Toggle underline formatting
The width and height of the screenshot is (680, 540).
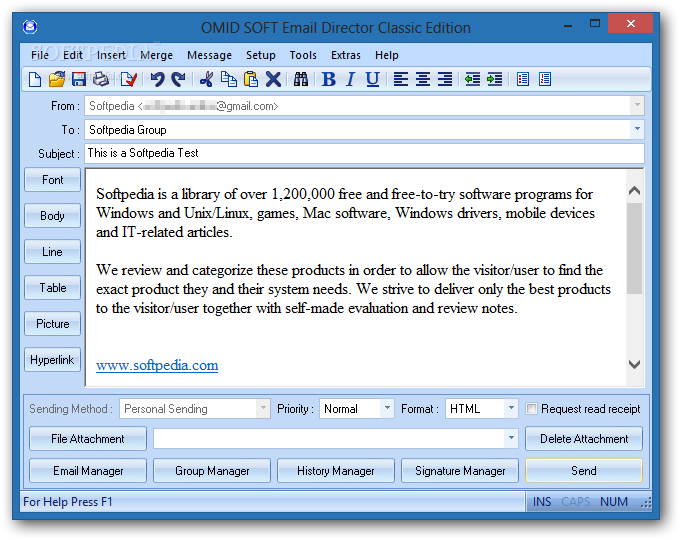(x=373, y=79)
